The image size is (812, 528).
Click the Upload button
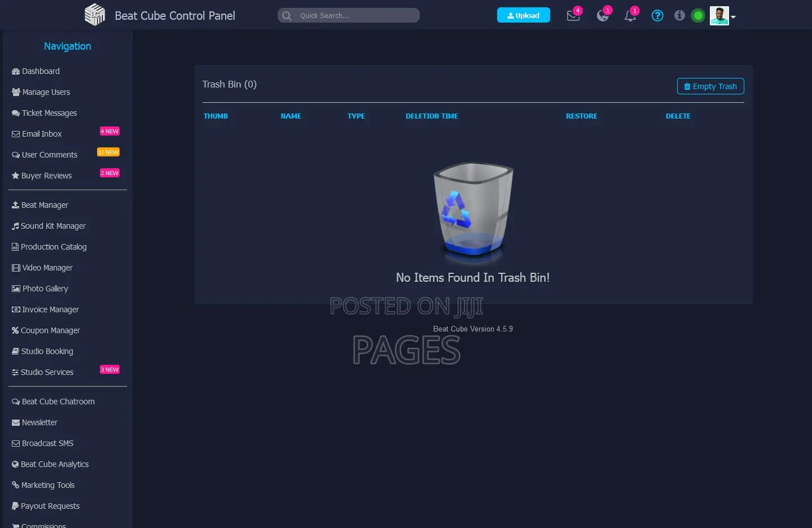[x=523, y=15]
